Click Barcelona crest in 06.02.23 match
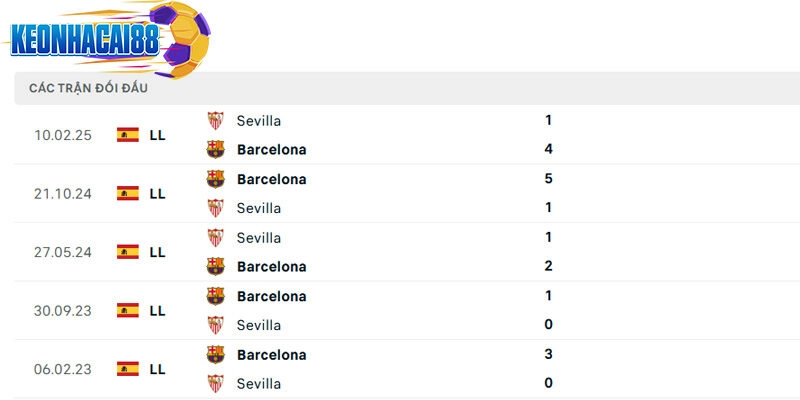 [215, 354]
